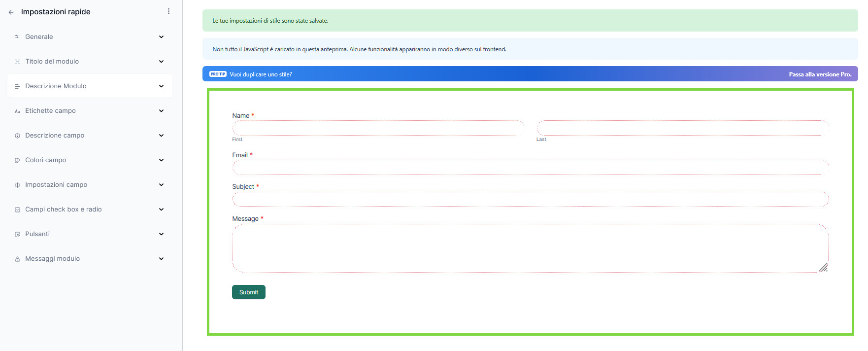This screenshot has width=868, height=351.
Task: Click the Descrizione Modulo lines icon
Action: click(x=17, y=86)
